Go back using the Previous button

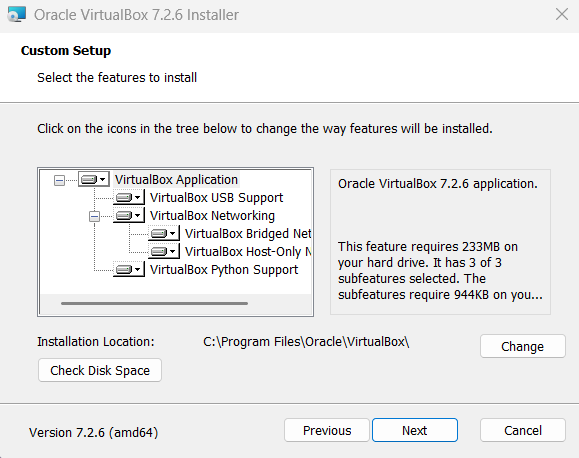click(327, 430)
